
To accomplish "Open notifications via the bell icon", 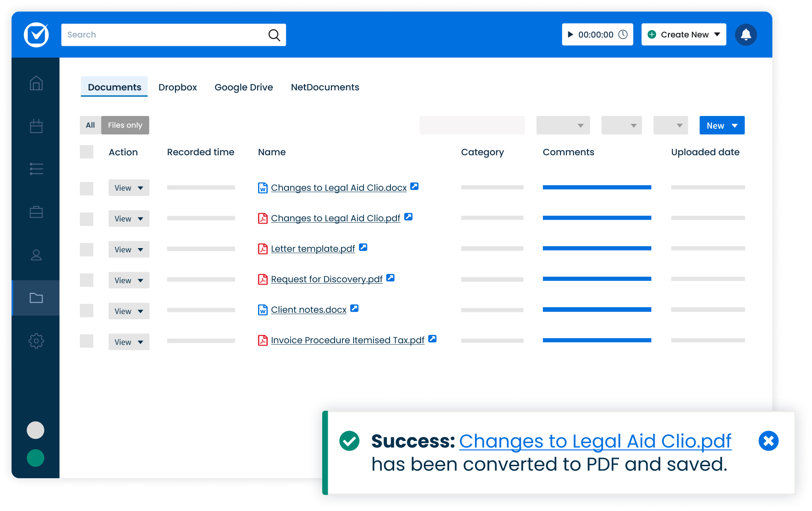I will [x=746, y=34].
